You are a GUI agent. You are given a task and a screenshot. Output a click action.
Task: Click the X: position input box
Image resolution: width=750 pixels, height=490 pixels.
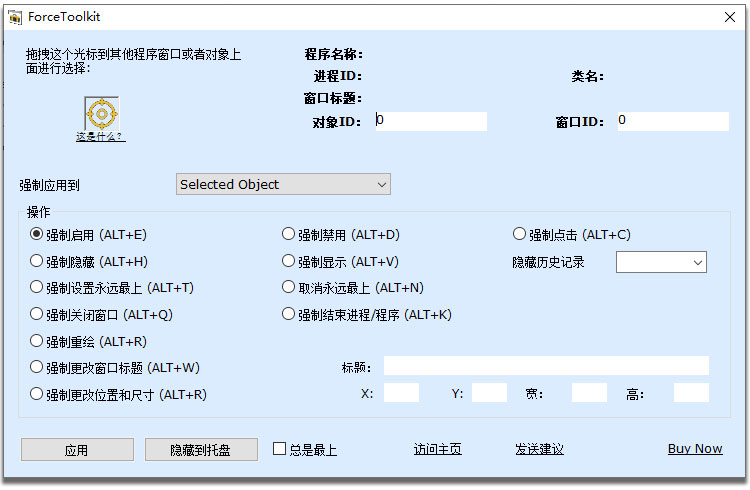(x=401, y=393)
